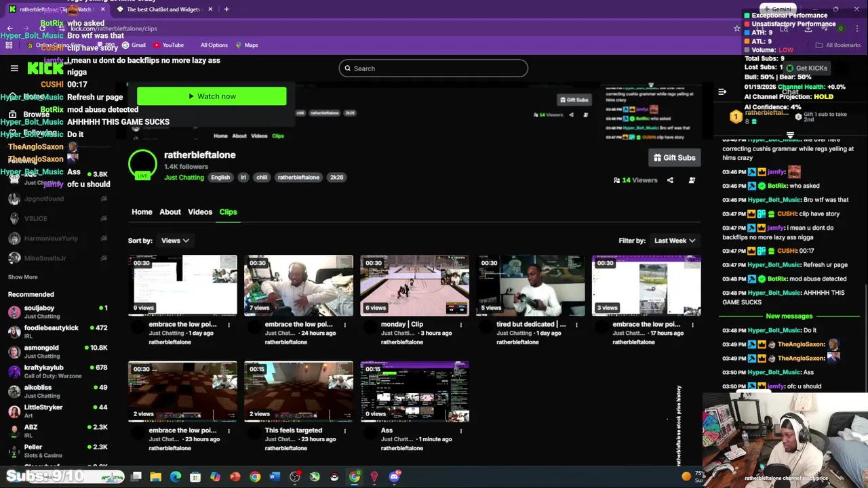Click Task View icon on taskbar
Image resolution: width=868 pixels, height=488 pixels.
pyautogui.click(x=136, y=476)
